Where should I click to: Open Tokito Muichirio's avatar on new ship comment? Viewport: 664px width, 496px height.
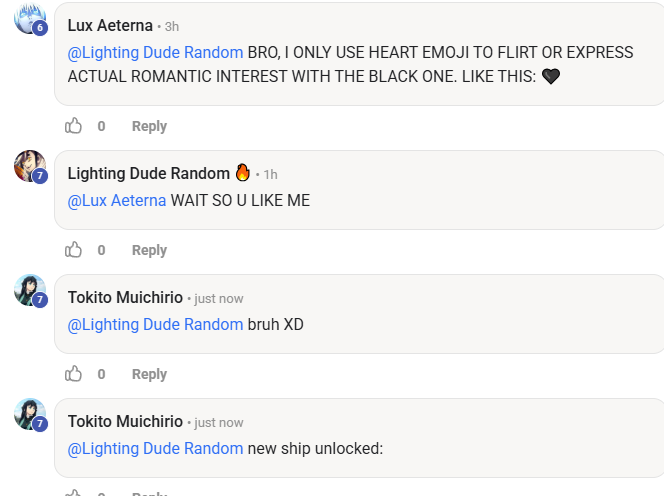pyautogui.click(x=30, y=414)
